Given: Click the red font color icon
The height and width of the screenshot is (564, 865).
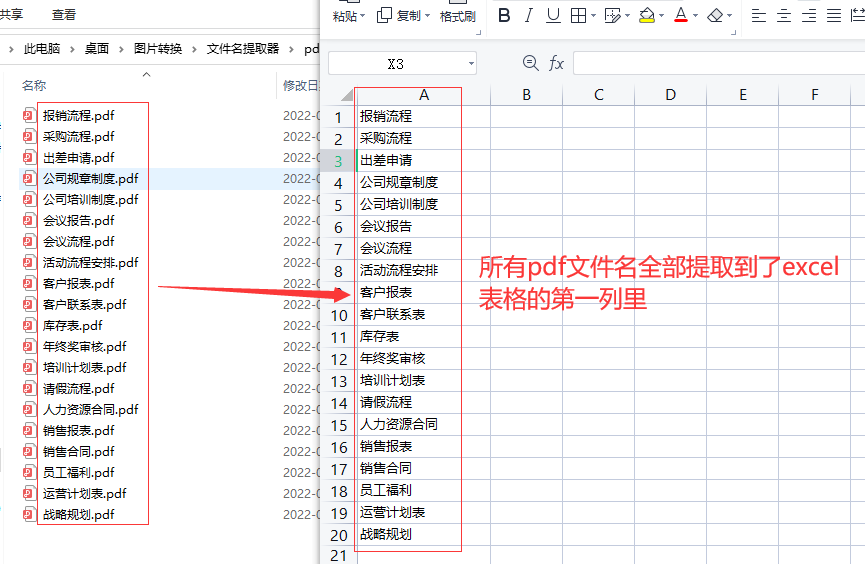Looking at the screenshot, I should [x=681, y=15].
